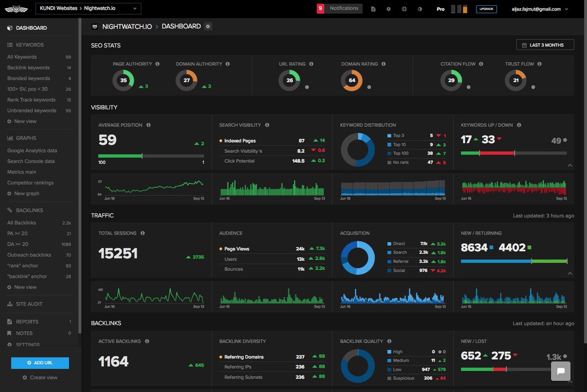Click the plus icon beside New graph
The width and height of the screenshot is (587, 392).
point(9,194)
